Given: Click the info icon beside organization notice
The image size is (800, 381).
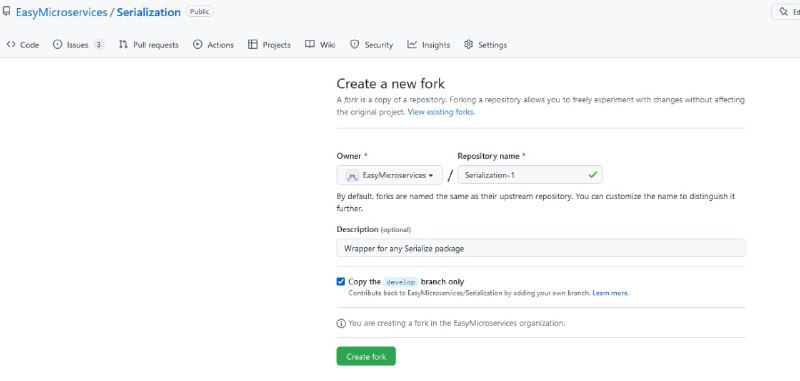Looking at the screenshot, I should (x=341, y=323).
